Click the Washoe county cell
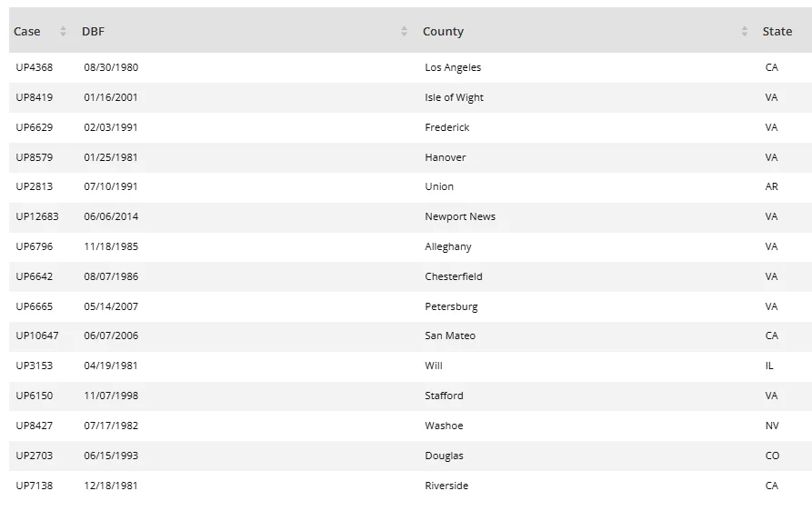This screenshot has width=812, height=511. [x=444, y=426]
